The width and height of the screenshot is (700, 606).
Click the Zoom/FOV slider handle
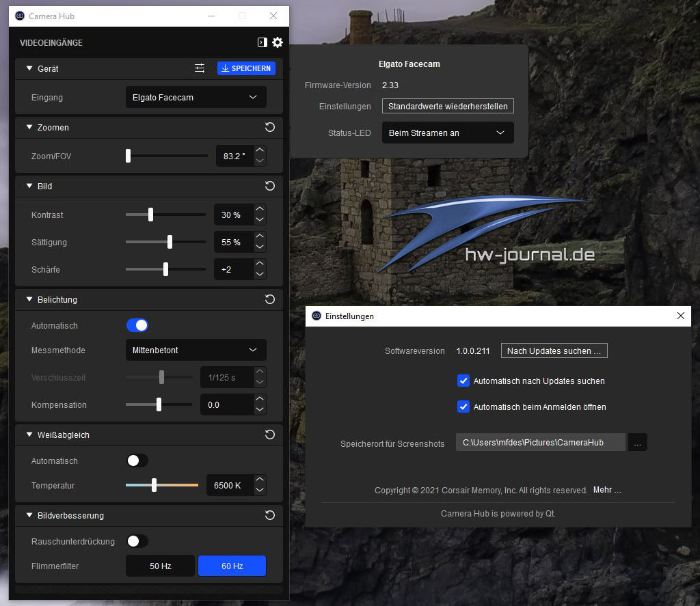pyautogui.click(x=128, y=156)
